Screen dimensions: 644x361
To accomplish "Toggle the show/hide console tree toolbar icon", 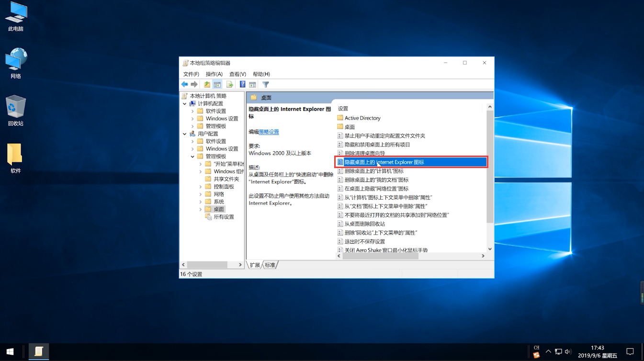I will pos(217,84).
